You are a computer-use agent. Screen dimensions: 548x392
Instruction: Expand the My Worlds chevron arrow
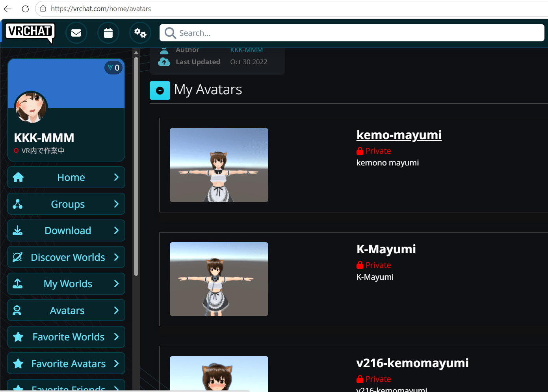(116, 284)
